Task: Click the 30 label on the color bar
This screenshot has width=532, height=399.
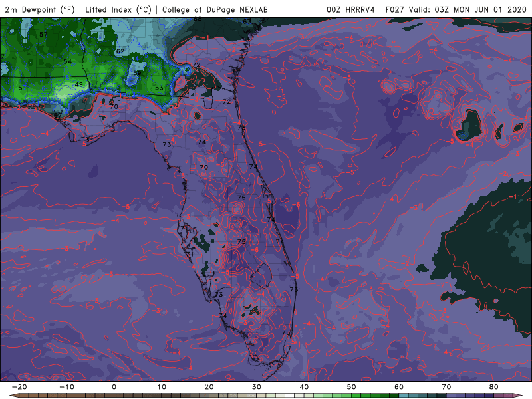Action: click(257, 387)
